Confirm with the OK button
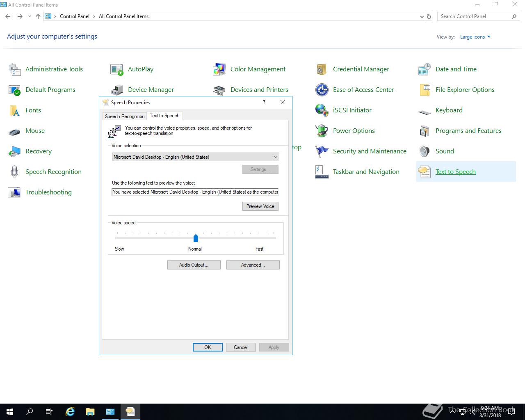Viewport: 525px width, 420px height. 208,347
